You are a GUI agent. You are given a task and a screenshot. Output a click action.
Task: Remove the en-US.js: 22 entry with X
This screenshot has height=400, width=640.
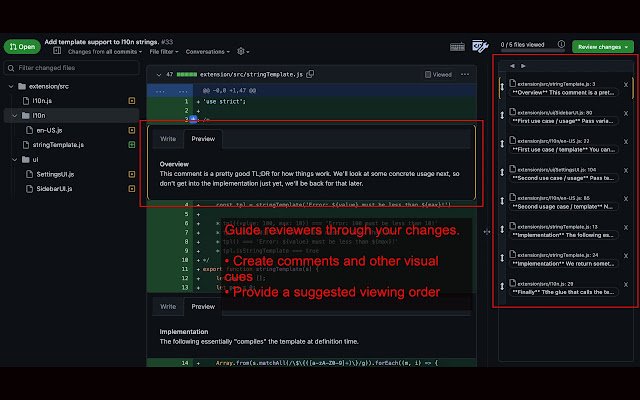pos(626,142)
